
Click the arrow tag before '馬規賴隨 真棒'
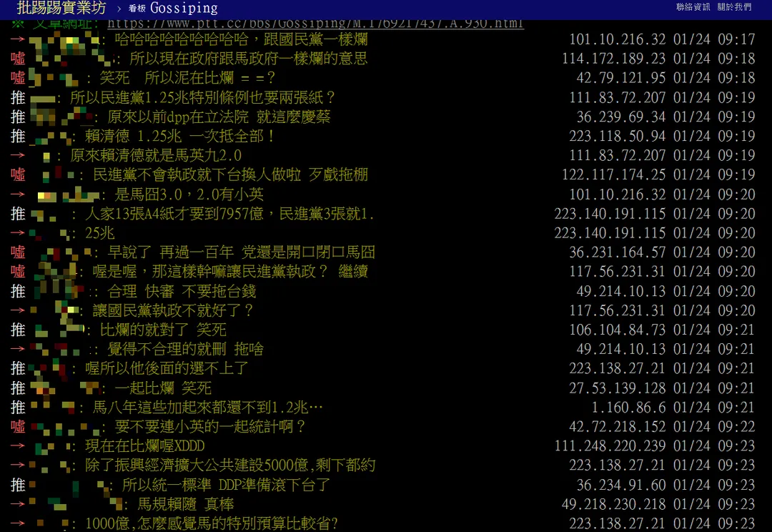[18, 504]
